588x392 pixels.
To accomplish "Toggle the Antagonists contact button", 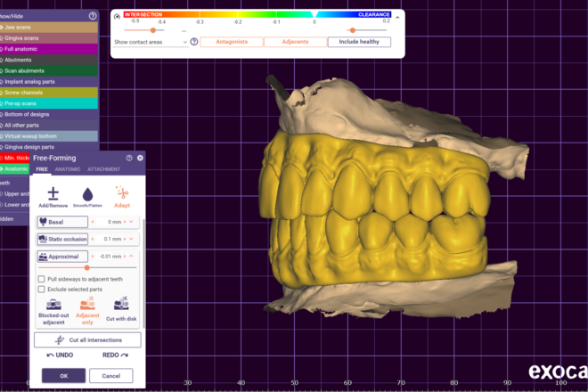I will pyautogui.click(x=232, y=42).
